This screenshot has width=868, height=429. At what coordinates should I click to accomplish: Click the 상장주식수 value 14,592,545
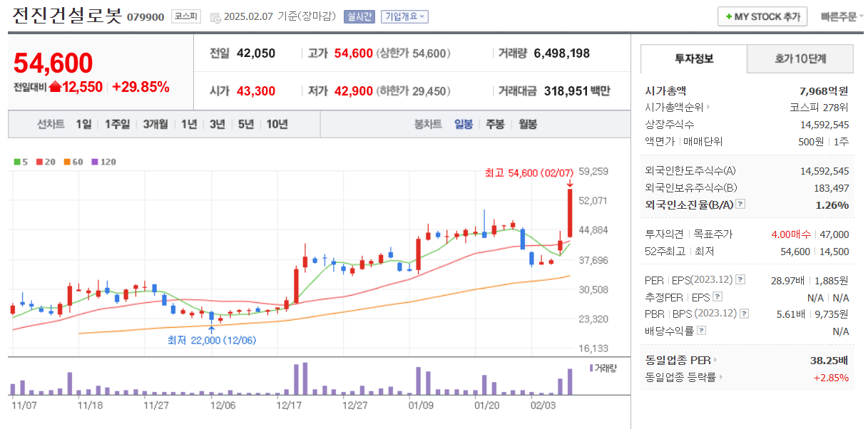coord(825,125)
